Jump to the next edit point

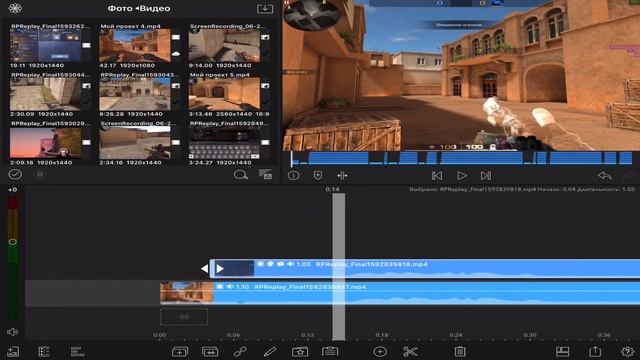point(486,176)
